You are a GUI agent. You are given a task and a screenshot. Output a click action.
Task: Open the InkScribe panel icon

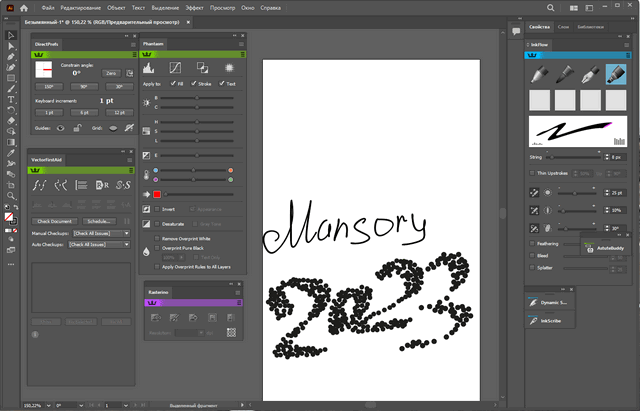click(533, 320)
